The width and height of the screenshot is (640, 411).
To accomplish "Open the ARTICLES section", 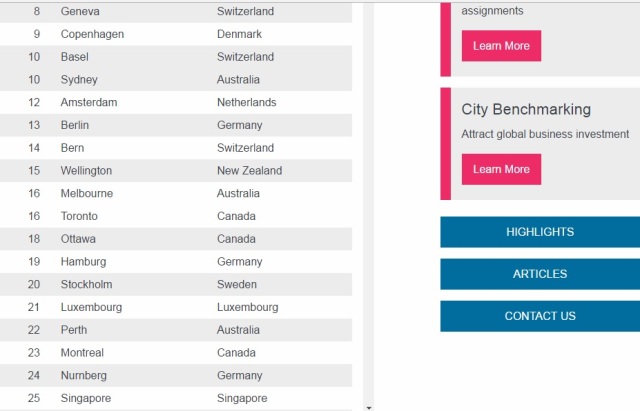I will click(540, 274).
